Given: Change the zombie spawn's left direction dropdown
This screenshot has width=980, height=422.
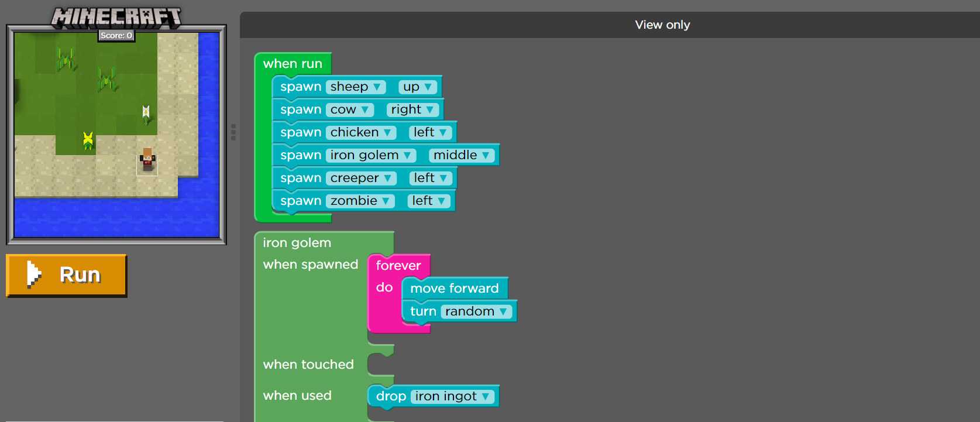Looking at the screenshot, I should 429,201.
